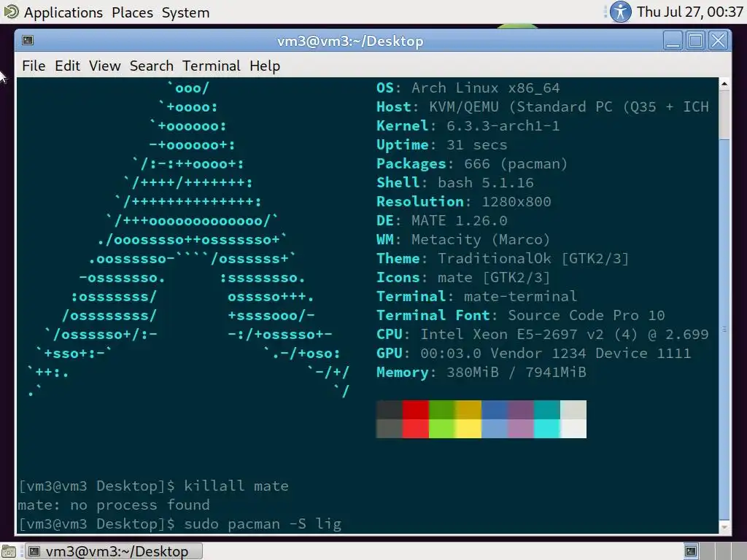
Task: Open the System panel menu
Action: click(185, 12)
